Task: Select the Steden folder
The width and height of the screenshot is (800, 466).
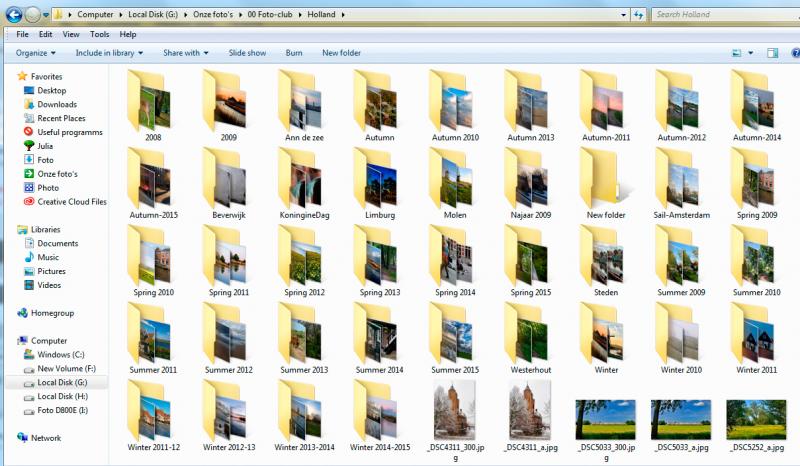Action: [605, 261]
